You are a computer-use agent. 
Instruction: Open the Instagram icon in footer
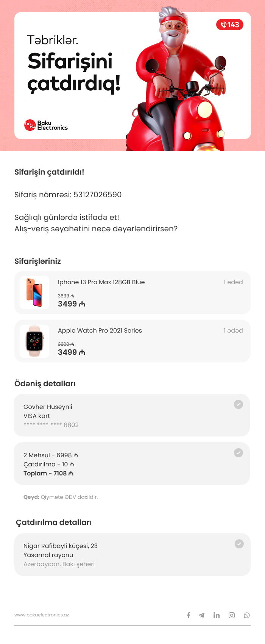[232, 615]
